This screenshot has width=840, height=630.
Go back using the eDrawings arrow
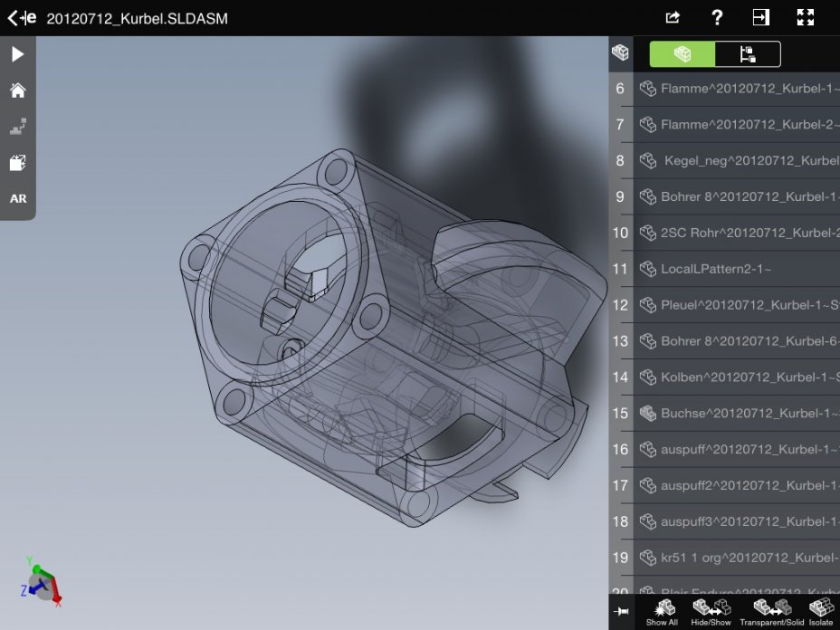tap(22, 17)
